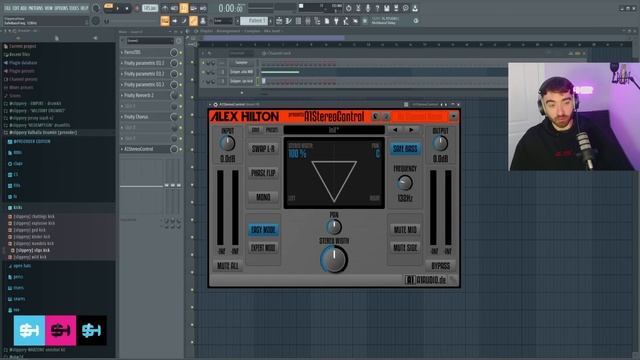Click the blue $H logo thumbnail
This screenshot has width=640, height=360.
tap(29, 331)
